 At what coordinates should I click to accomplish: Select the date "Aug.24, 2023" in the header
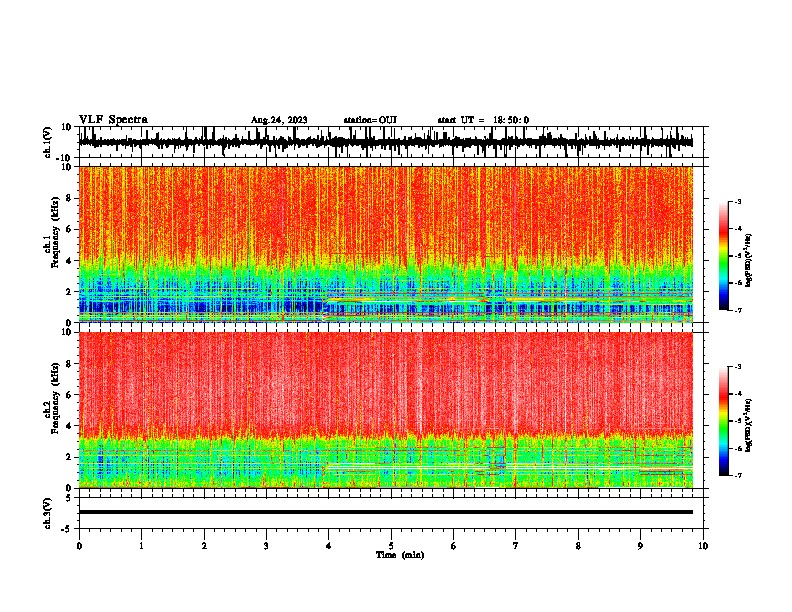point(279,120)
